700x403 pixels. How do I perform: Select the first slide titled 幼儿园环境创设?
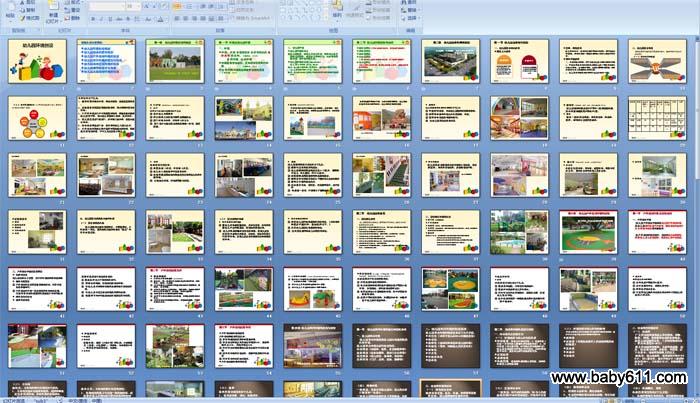pyautogui.click(x=37, y=62)
